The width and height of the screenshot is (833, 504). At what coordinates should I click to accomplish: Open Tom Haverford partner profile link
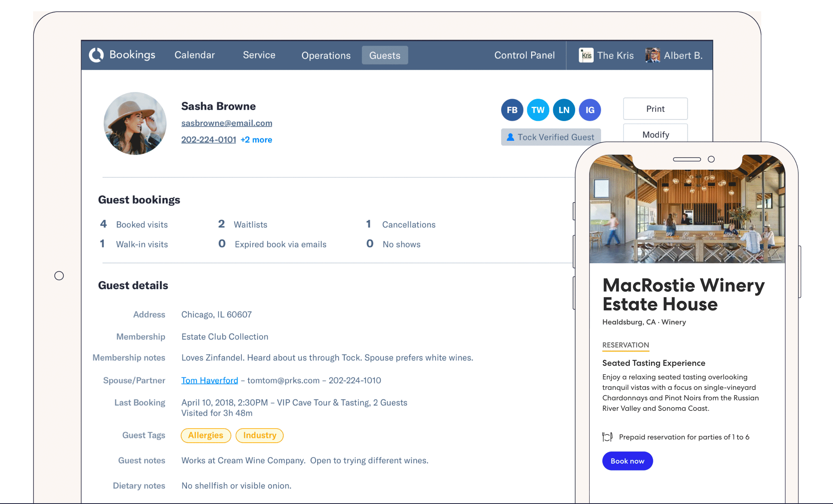[x=209, y=380]
